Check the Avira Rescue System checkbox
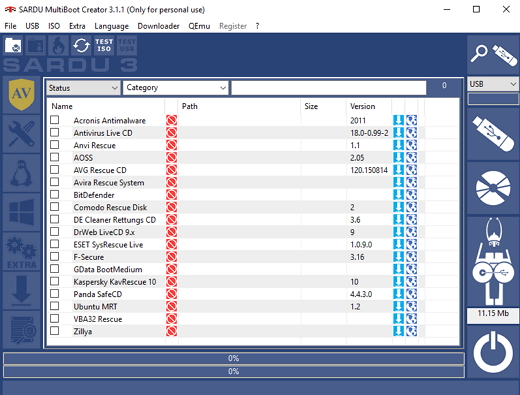The width and height of the screenshot is (520, 395). [x=55, y=182]
